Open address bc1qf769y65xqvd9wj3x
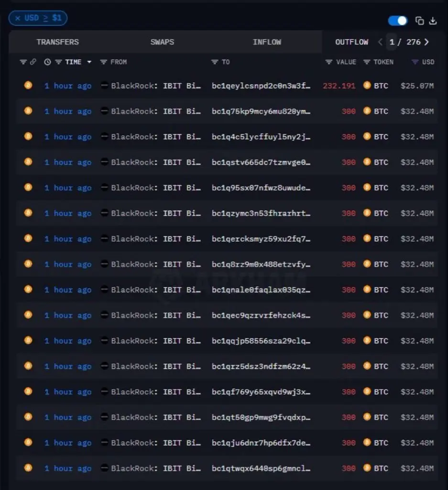Screen dimensions: 448x490 [x=261, y=392]
